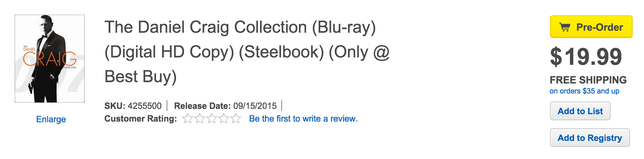
Task: Click the fourth rating star
Action: [x=224, y=119]
